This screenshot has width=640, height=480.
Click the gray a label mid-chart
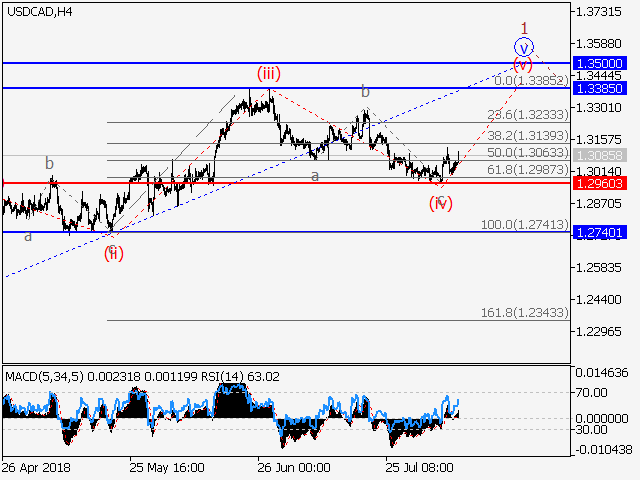(314, 175)
